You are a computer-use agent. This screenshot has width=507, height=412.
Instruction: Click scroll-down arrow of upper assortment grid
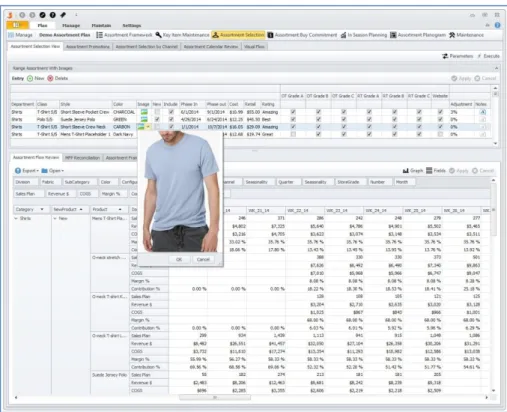click(x=495, y=143)
